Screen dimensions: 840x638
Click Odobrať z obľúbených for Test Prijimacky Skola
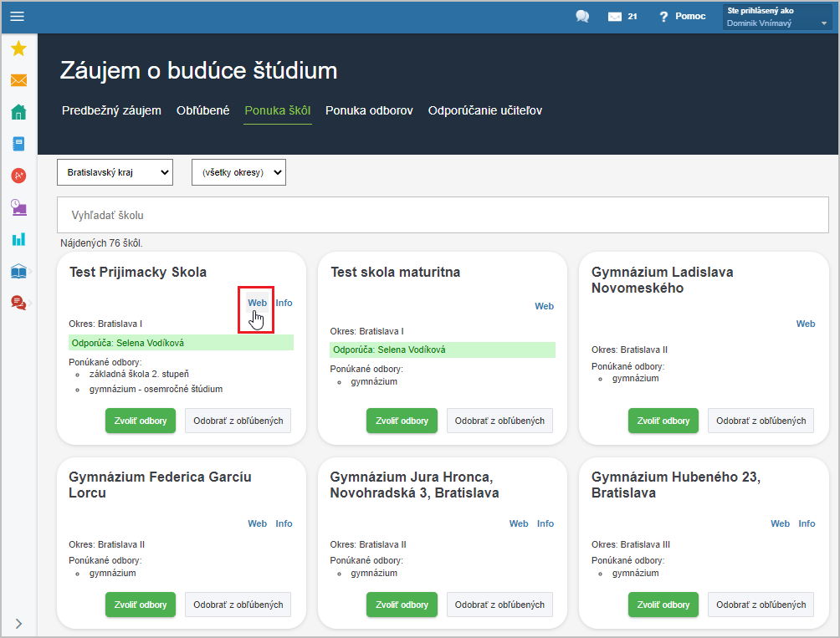238,421
